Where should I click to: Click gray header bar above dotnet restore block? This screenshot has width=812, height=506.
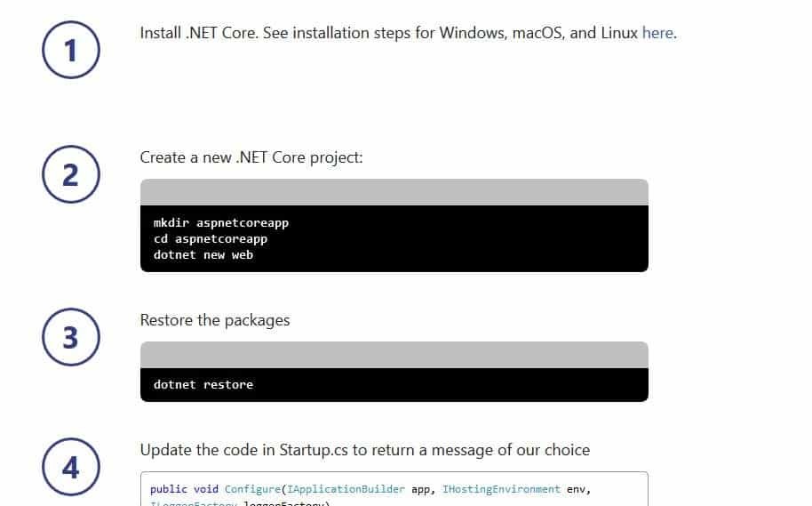tap(394, 355)
